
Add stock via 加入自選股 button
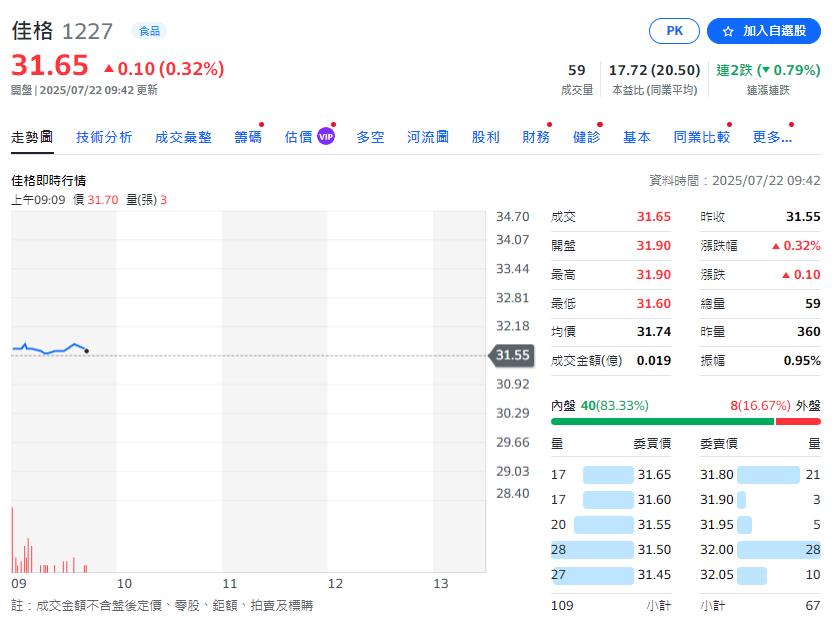click(764, 31)
